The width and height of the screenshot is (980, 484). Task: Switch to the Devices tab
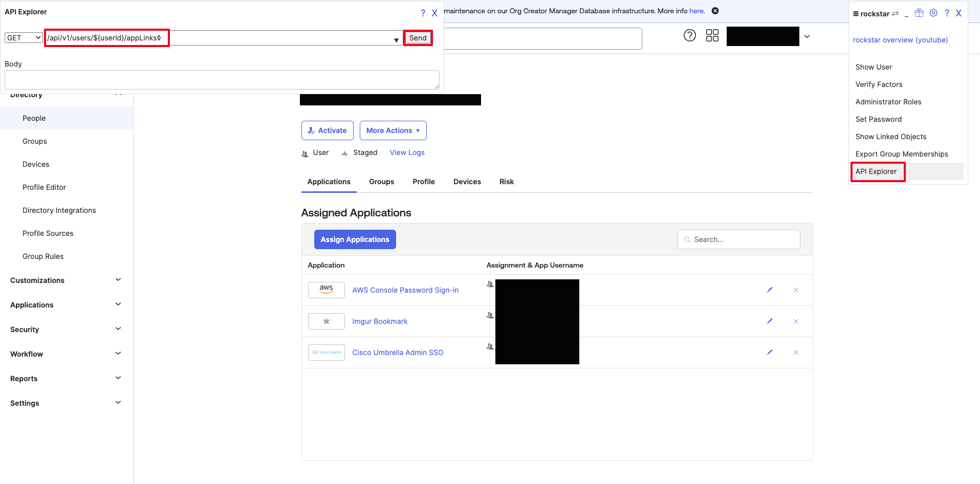467,182
